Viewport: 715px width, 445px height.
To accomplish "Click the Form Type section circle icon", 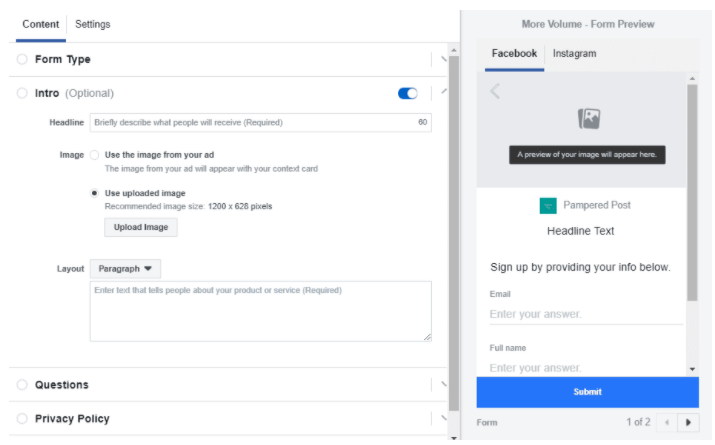I will 22,59.
